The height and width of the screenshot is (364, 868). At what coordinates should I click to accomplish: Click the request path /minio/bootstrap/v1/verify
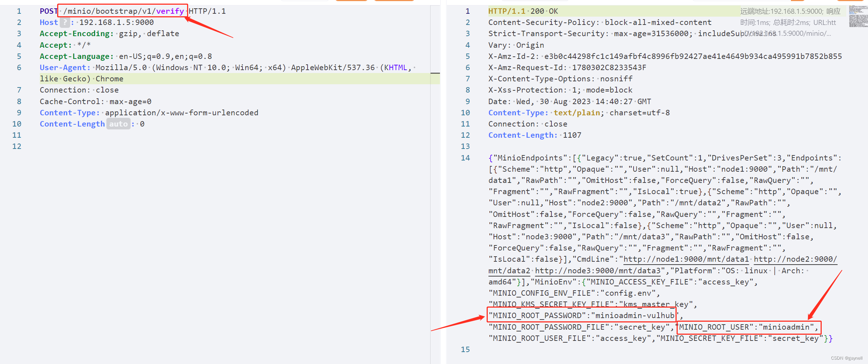[123, 11]
